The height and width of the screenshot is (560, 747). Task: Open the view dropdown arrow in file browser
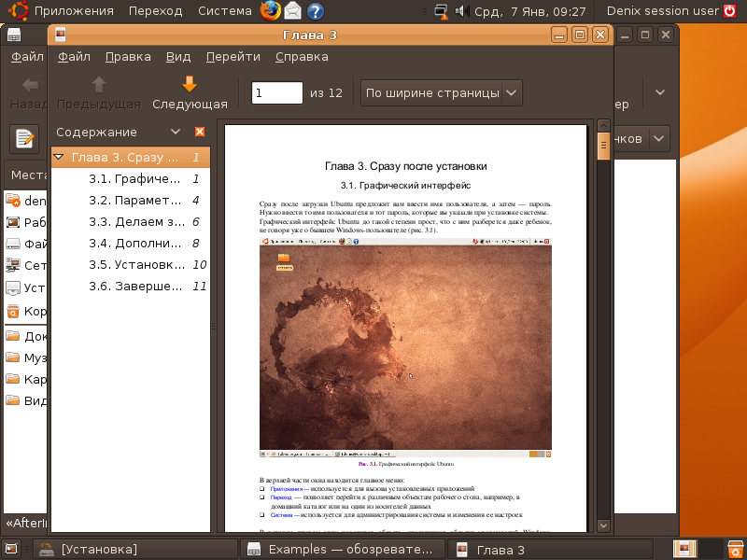click(658, 138)
